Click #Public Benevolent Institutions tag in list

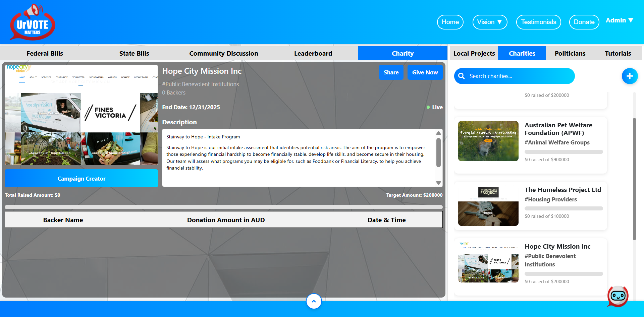pos(550,260)
